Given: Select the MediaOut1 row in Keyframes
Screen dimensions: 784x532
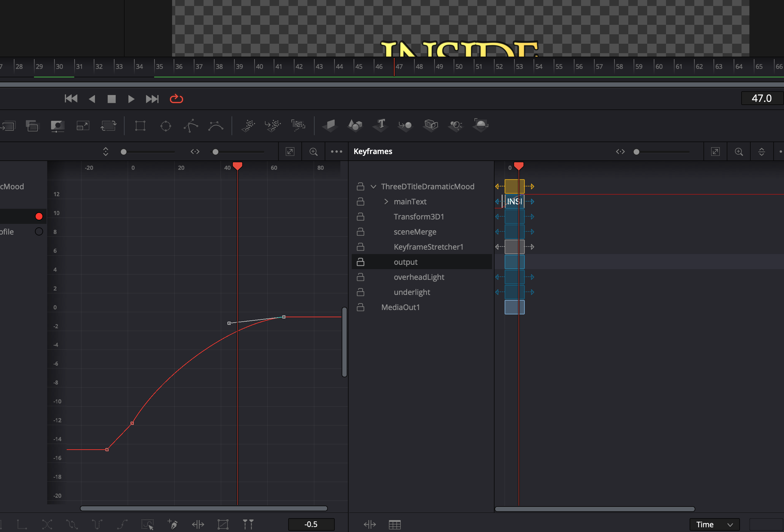Looking at the screenshot, I should coord(422,307).
